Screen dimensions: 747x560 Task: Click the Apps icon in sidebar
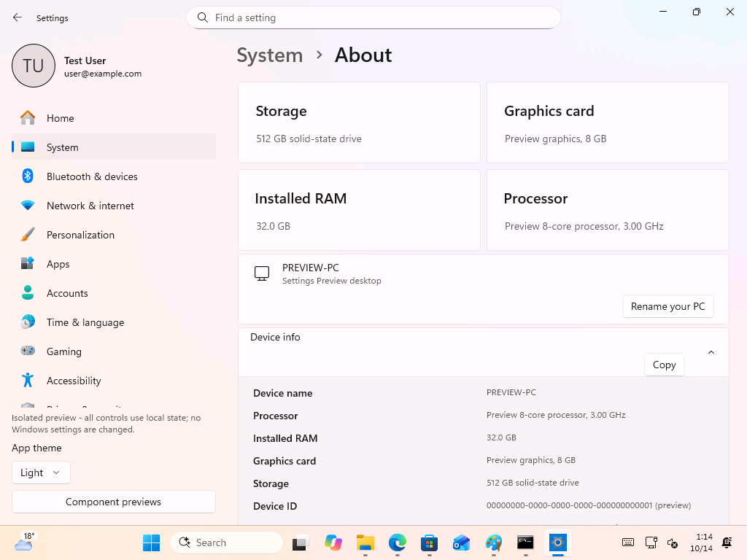(x=28, y=263)
